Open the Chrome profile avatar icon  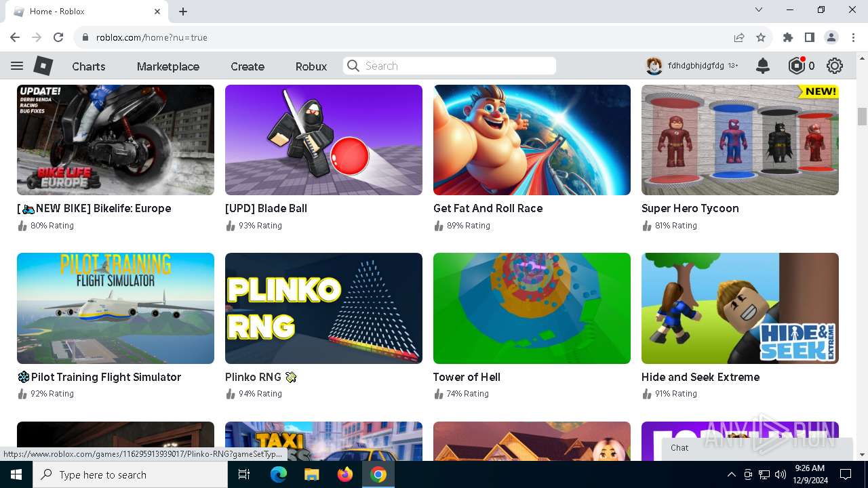[831, 37]
